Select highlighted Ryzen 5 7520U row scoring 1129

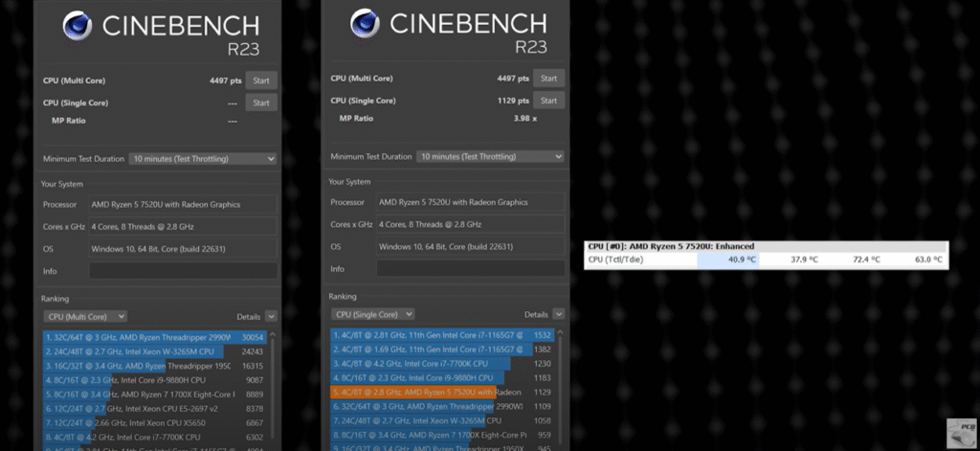coord(442,393)
